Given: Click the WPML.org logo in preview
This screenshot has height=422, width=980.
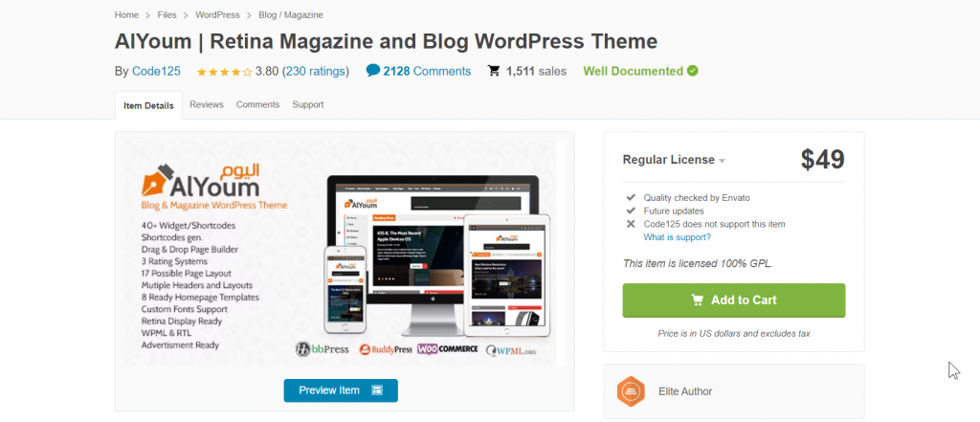Looking at the screenshot, I should tap(511, 350).
